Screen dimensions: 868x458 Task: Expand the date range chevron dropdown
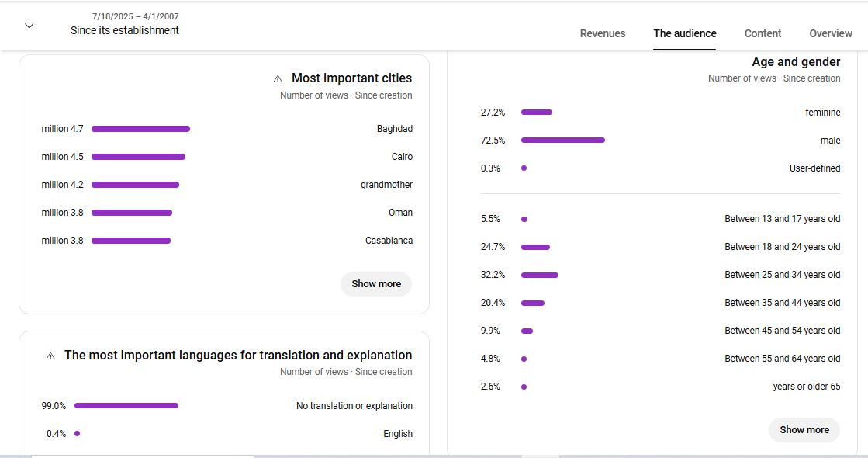(29, 26)
